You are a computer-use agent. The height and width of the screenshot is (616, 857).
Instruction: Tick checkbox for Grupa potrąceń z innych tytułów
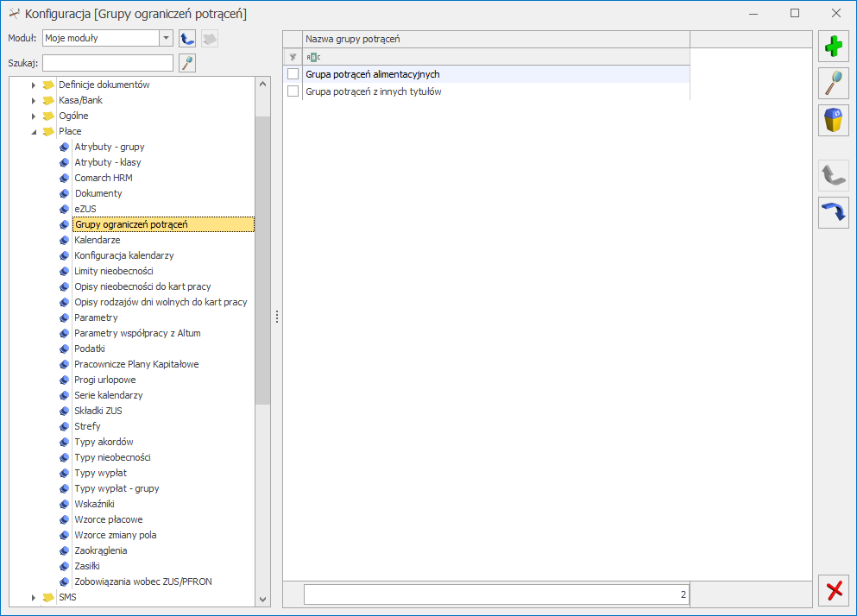pos(293,91)
